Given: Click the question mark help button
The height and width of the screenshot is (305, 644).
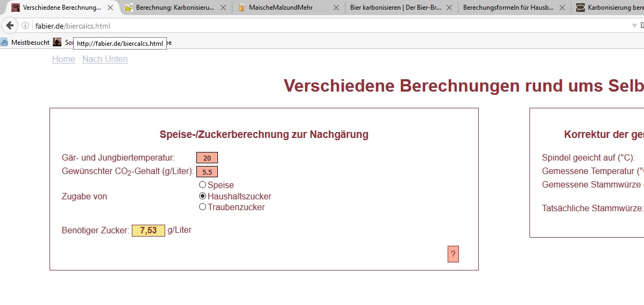Looking at the screenshot, I should [453, 254].
